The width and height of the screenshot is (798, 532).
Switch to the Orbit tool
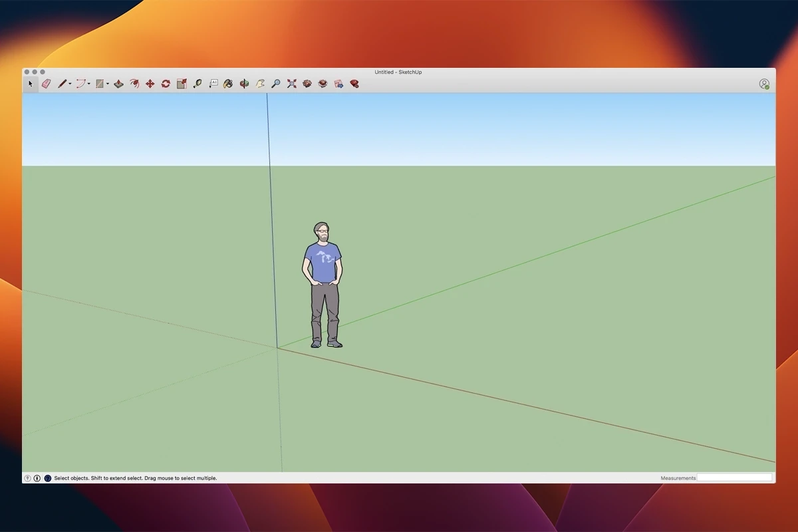(x=244, y=83)
